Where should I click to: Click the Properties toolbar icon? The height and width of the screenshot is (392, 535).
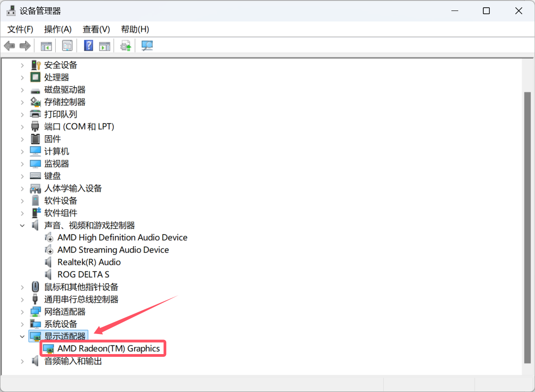67,46
